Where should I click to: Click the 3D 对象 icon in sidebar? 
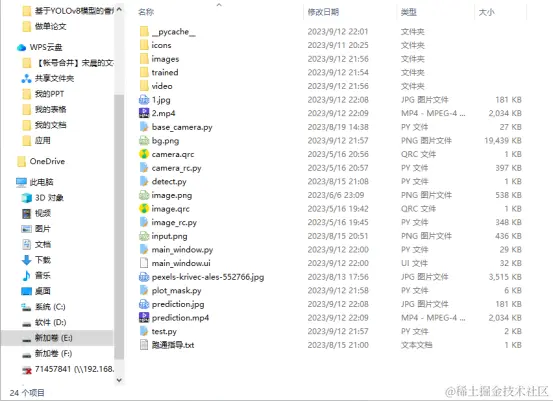click(x=26, y=197)
